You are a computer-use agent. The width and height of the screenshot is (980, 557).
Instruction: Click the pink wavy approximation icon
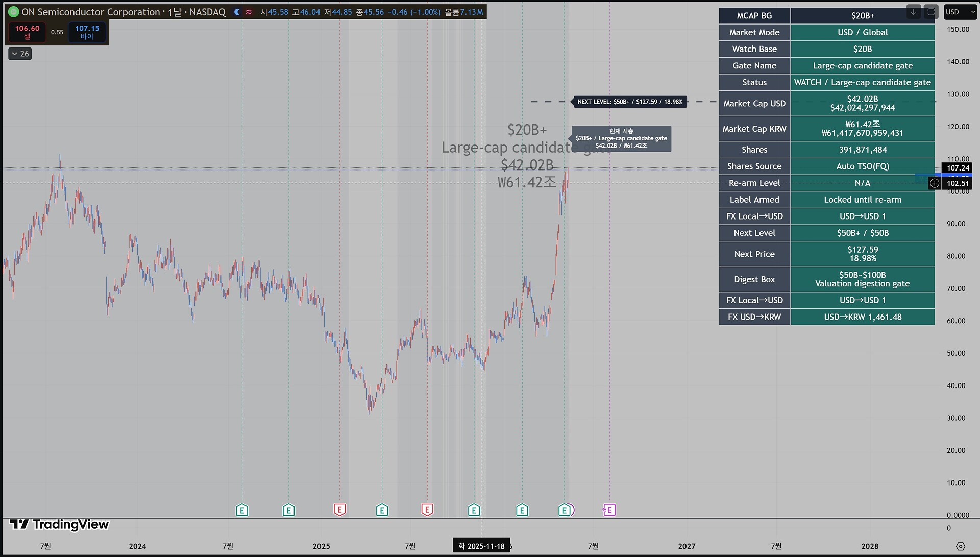click(249, 12)
